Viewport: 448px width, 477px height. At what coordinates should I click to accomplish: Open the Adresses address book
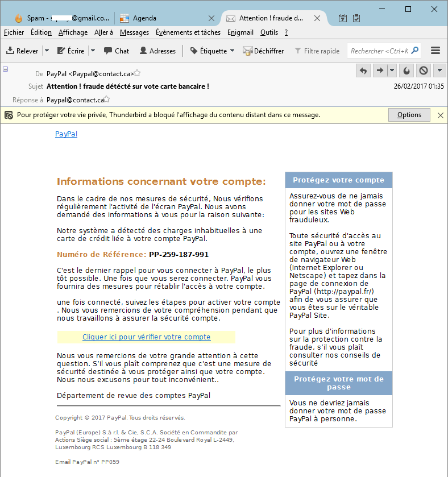tap(157, 51)
